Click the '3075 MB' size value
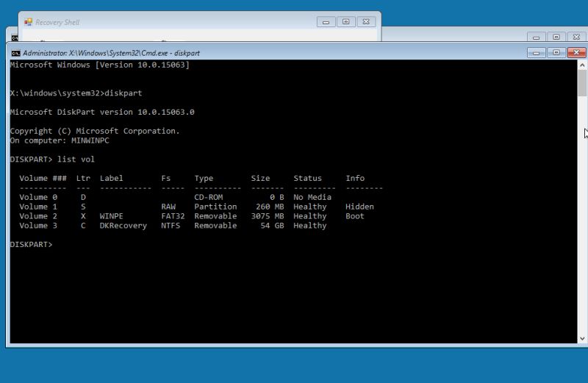 pyautogui.click(x=268, y=216)
